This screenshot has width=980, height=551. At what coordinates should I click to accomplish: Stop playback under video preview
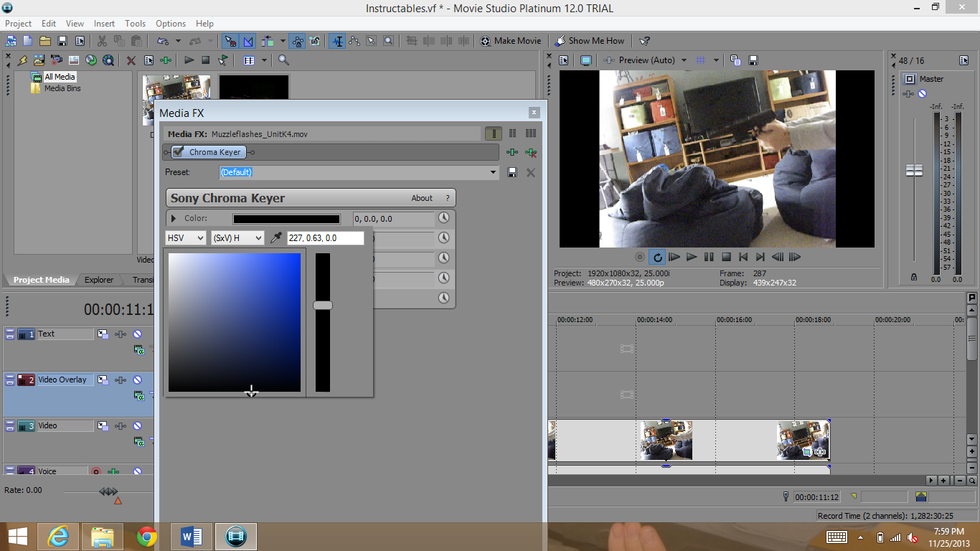pos(726,257)
